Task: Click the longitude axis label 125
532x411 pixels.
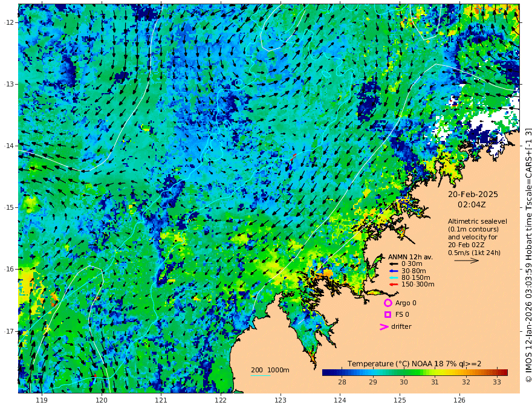Action: click(400, 401)
